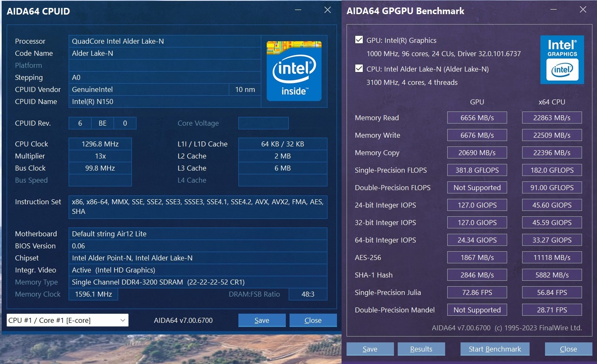Click CPU Double-Precision FLOPS 91.00 GFLOPS

(552, 188)
